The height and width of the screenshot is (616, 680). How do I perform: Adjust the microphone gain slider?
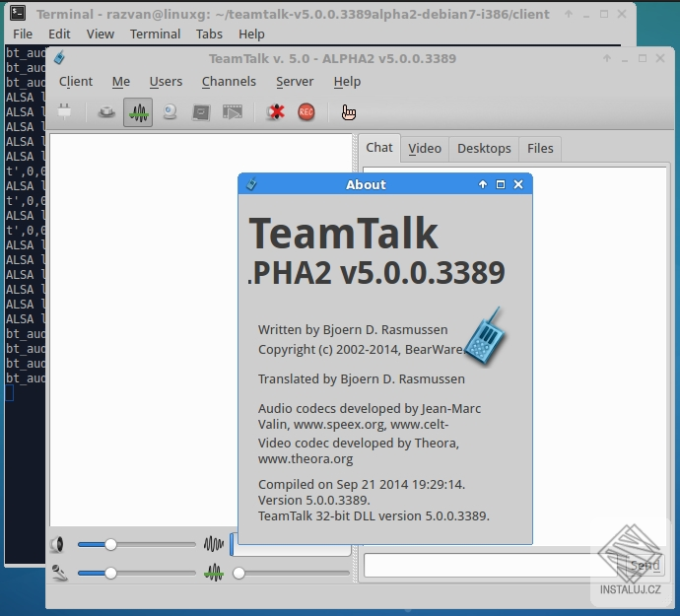pyautogui.click(x=137, y=573)
